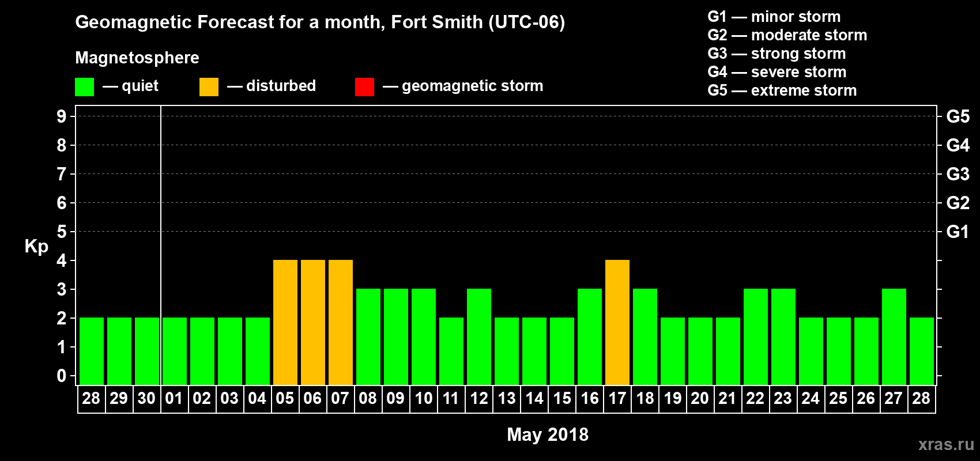Click the green bar for May 08
The height and width of the screenshot is (461, 980).
[368, 337]
